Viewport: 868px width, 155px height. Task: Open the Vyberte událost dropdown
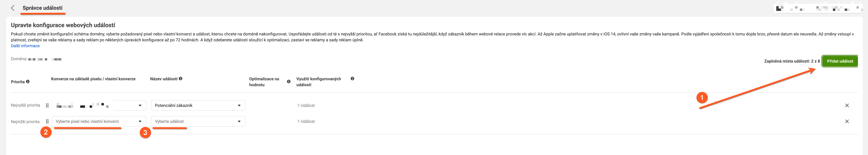point(198,121)
